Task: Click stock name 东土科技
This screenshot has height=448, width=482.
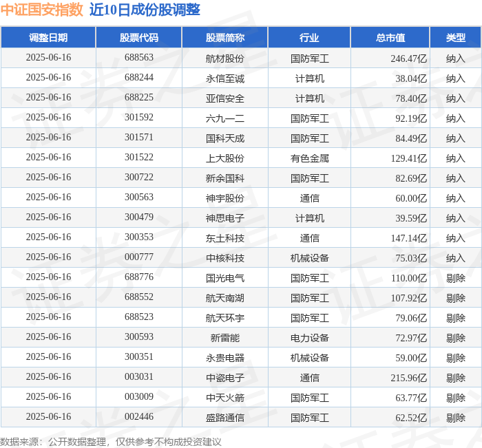Action: point(225,238)
